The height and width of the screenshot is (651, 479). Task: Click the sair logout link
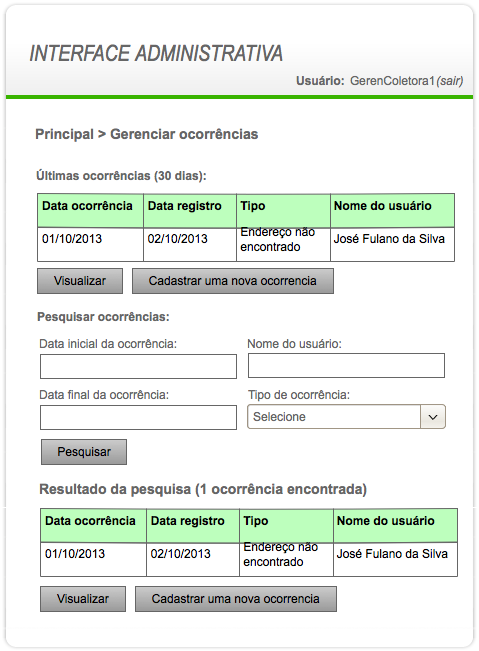tap(450, 81)
